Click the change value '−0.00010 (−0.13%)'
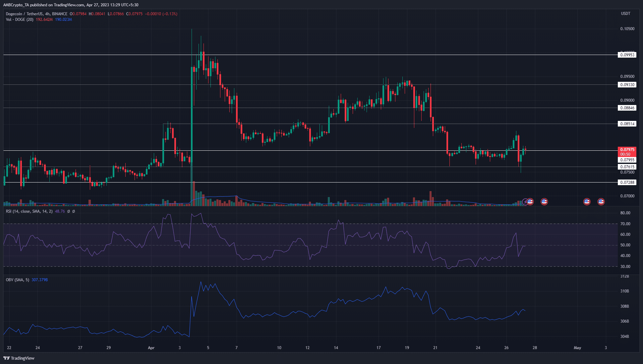The width and height of the screenshot is (643, 364). pos(161,14)
